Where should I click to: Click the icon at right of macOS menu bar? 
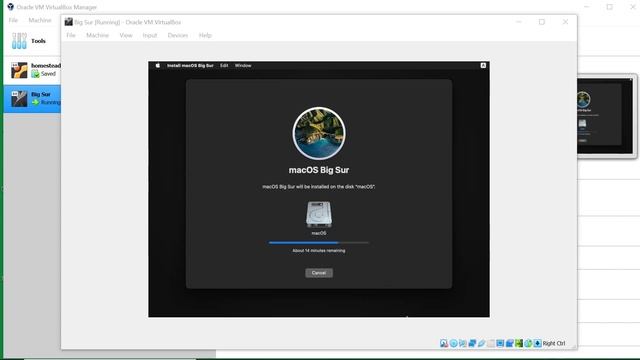click(x=483, y=65)
